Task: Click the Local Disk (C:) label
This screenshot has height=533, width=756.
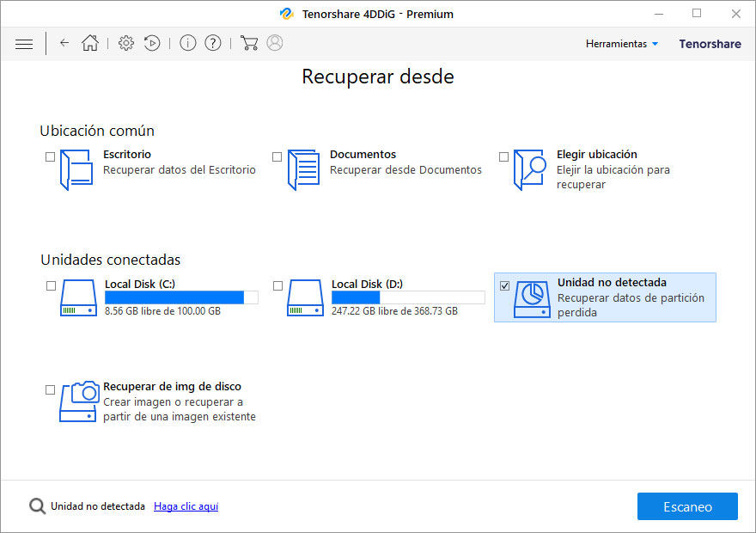Action: [140, 284]
